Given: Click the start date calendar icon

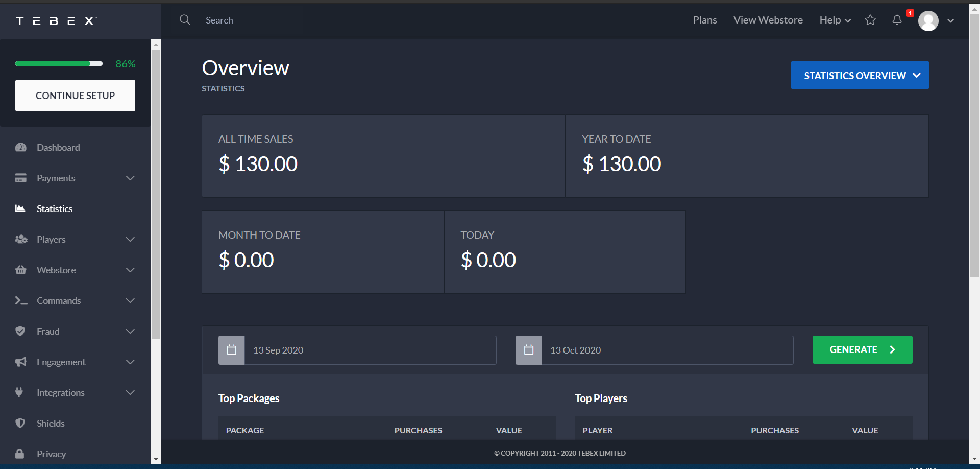Looking at the screenshot, I should point(232,350).
